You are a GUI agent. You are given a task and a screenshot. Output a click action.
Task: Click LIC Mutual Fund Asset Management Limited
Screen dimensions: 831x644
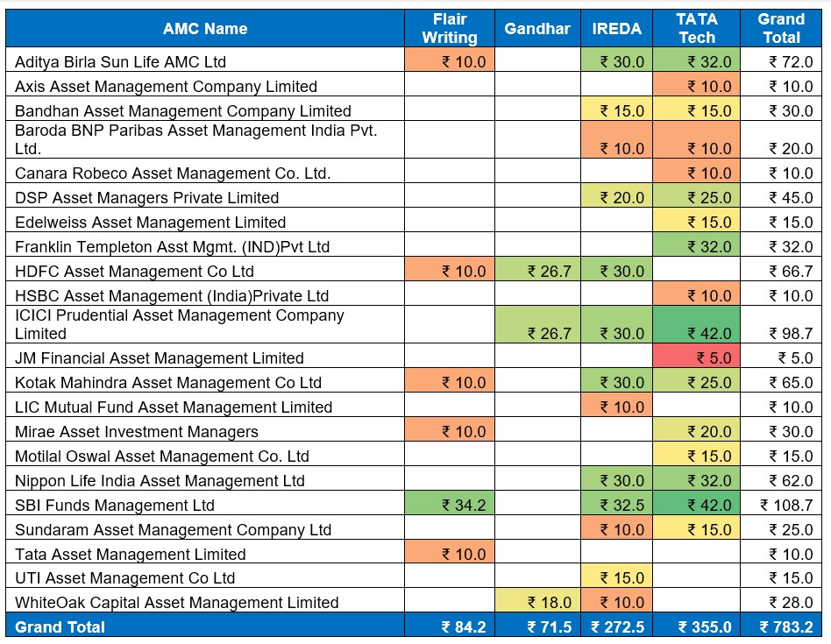174,407
